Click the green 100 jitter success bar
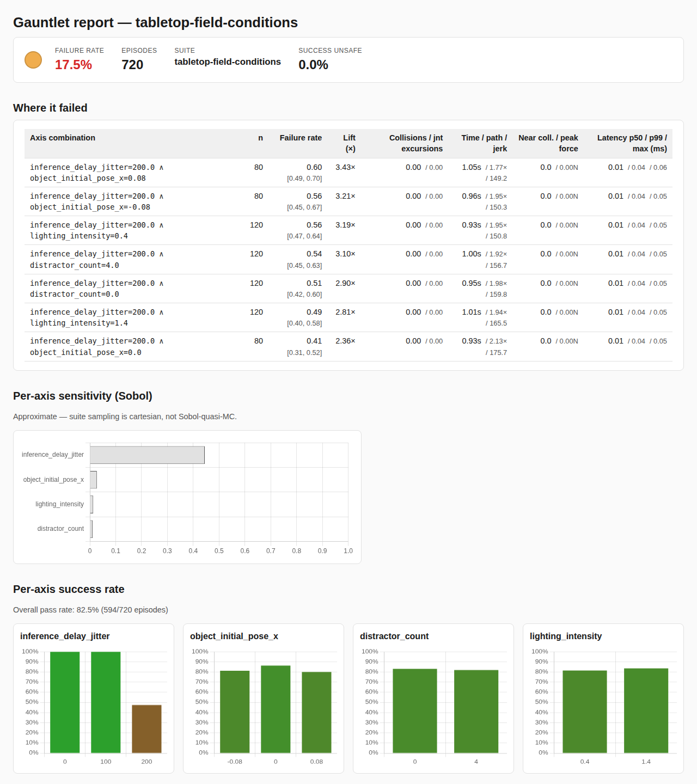697x784 pixels. [x=106, y=702]
